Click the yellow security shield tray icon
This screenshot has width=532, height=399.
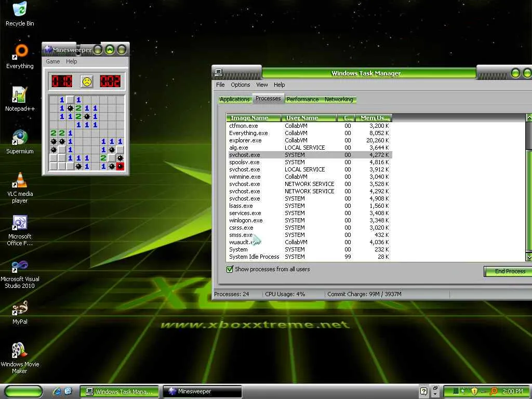pyautogui.click(x=474, y=391)
